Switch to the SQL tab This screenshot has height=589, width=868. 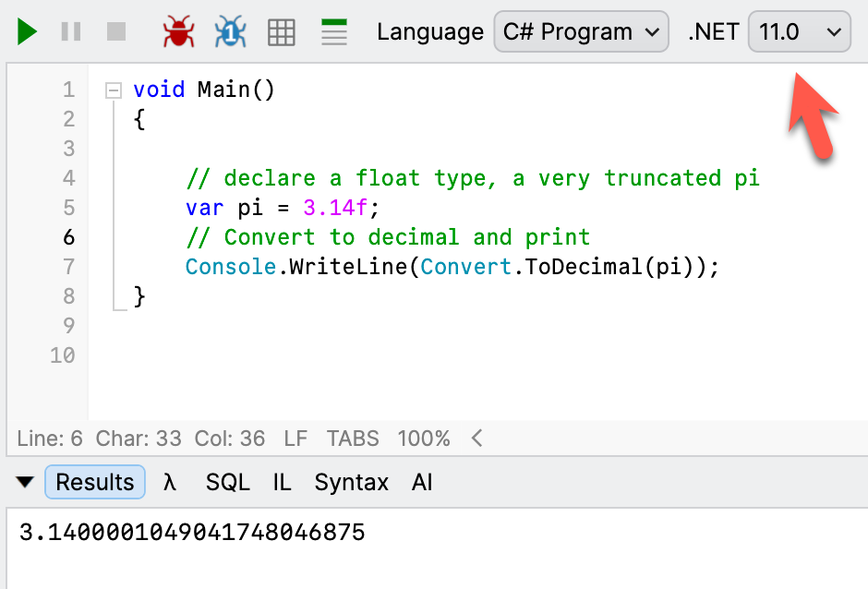[227, 482]
